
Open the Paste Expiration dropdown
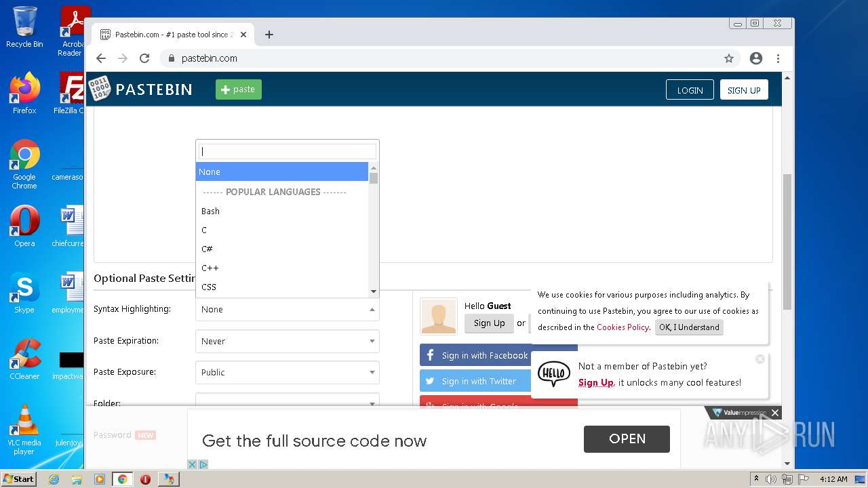pyautogui.click(x=287, y=341)
